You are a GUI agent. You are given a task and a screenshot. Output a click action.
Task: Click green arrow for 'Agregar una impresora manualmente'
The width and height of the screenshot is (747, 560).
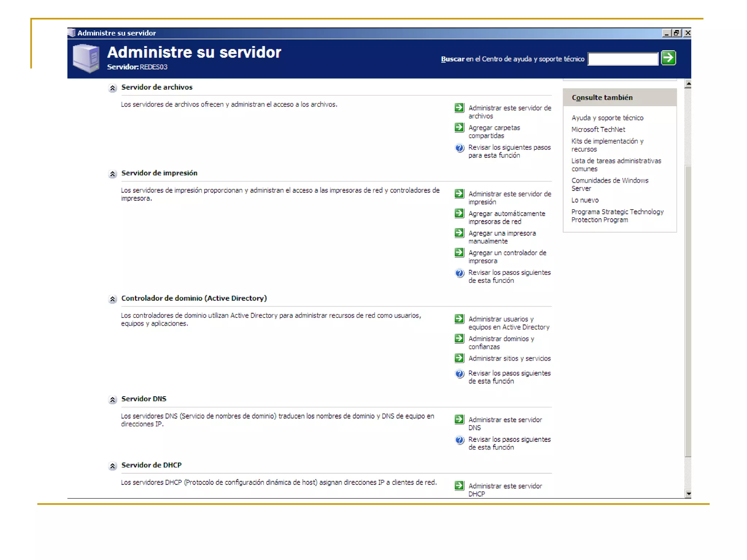pos(459,233)
